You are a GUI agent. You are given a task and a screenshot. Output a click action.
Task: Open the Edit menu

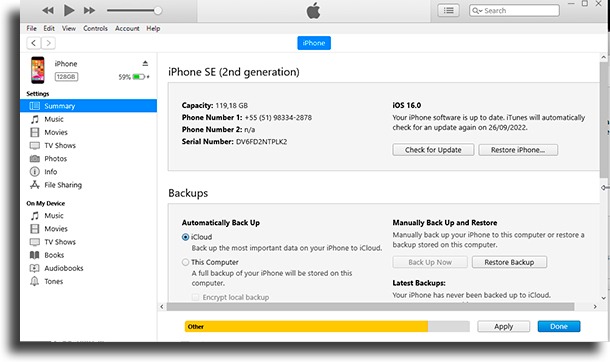49,28
